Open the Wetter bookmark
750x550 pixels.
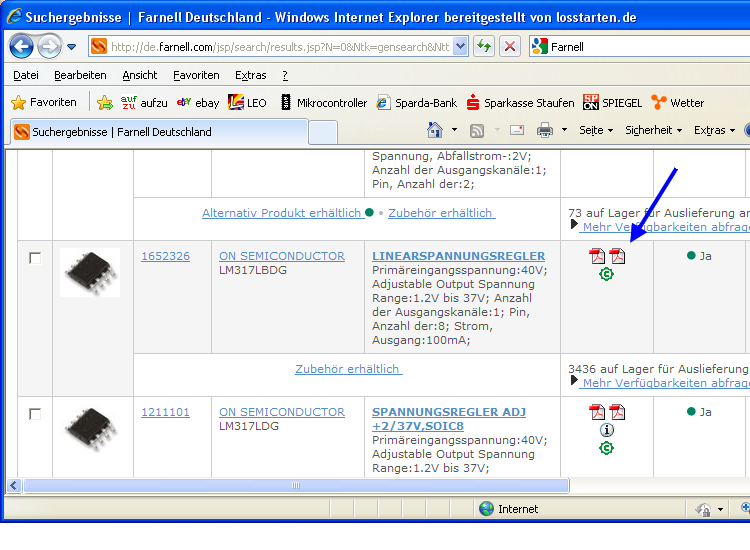click(678, 102)
